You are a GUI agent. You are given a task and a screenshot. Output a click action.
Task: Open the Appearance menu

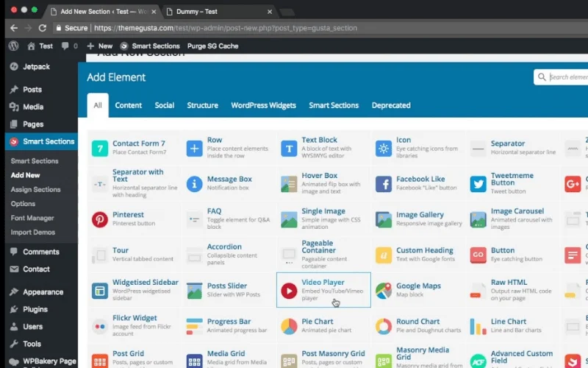click(42, 291)
